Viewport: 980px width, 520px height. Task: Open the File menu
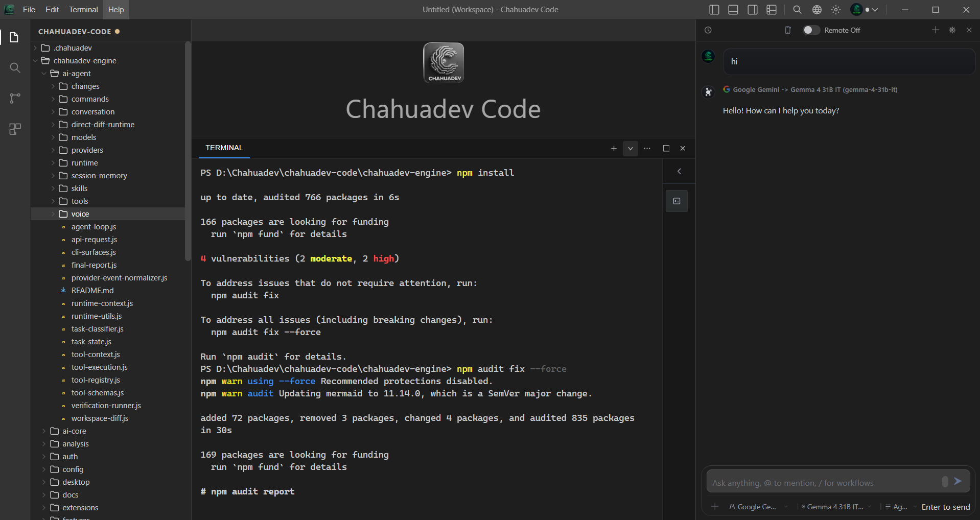[x=29, y=10]
